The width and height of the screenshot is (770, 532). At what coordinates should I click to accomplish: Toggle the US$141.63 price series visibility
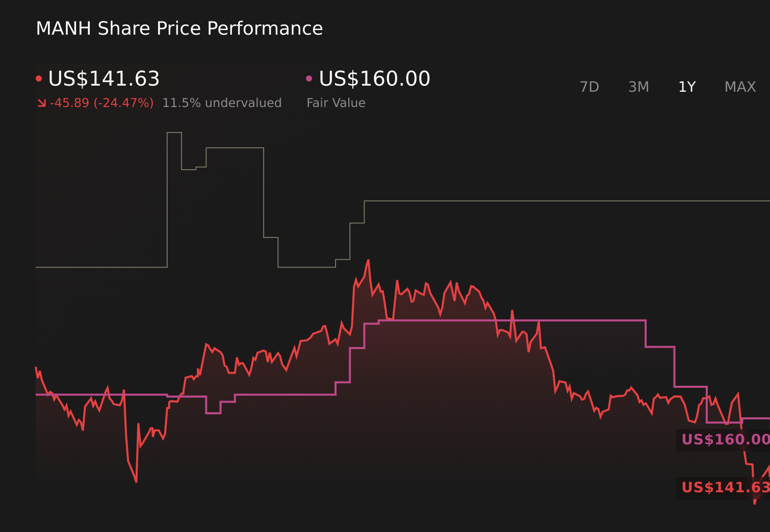104,79
